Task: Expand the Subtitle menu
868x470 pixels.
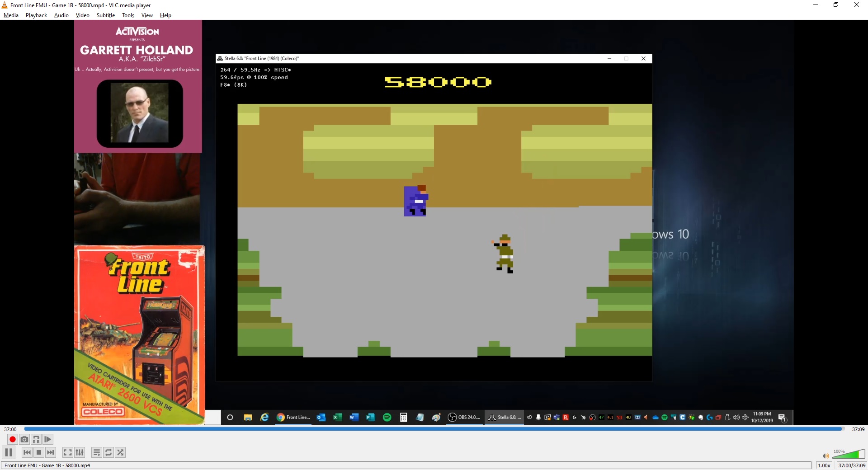Action: point(105,15)
